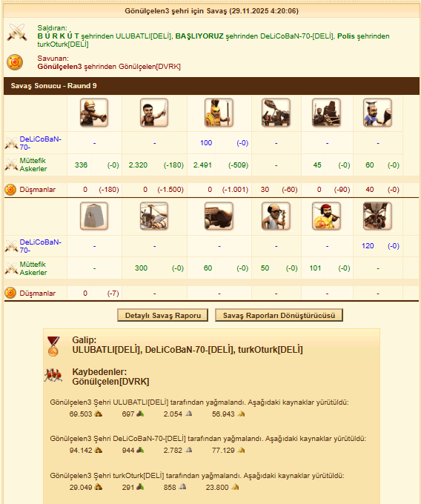
Task: Click the enemy catapult losses (-60)
Action: (x=290, y=190)
